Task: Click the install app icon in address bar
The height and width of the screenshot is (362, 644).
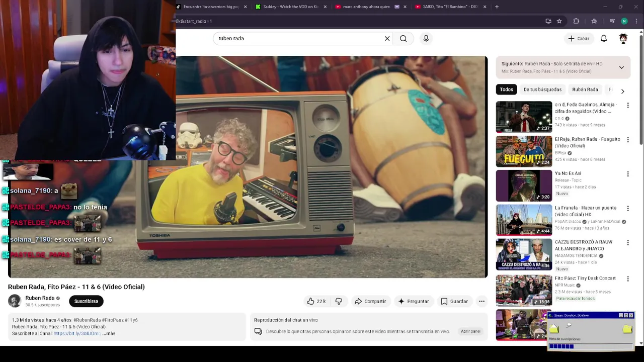Action: 548,21
